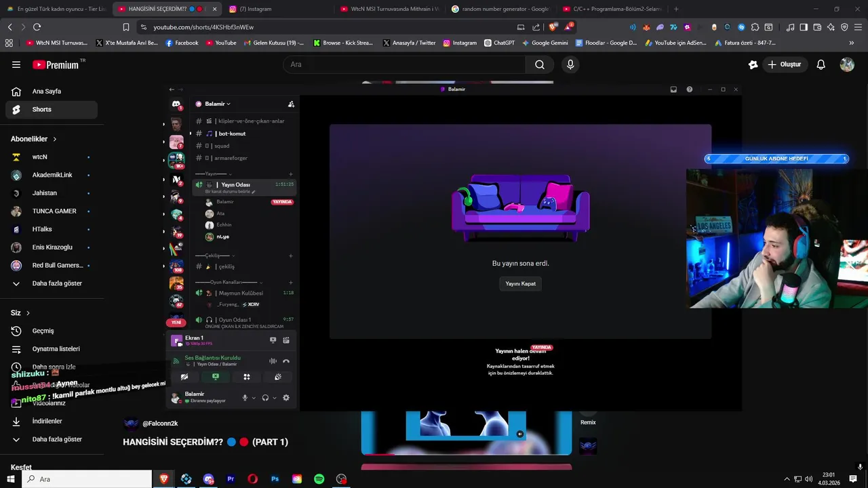Open headphone output options arrow in Discord
The height and width of the screenshot is (488, 868).
[274, 399]
